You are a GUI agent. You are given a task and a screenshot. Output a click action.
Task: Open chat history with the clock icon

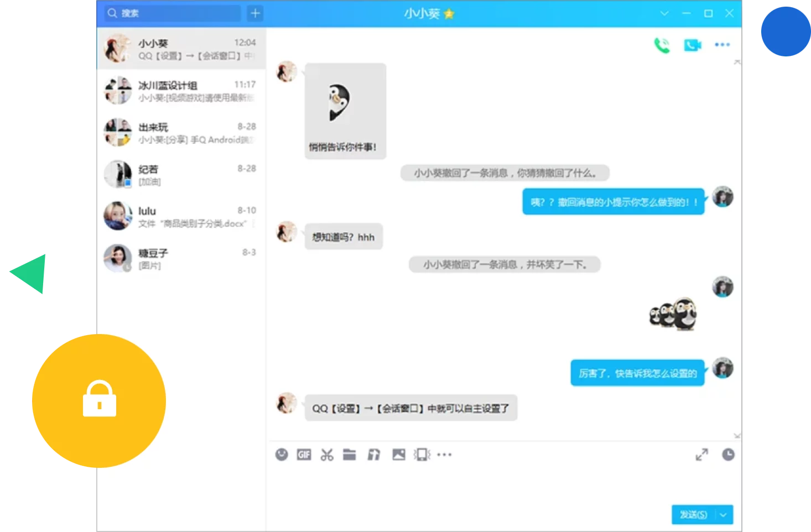coord(729,454)
